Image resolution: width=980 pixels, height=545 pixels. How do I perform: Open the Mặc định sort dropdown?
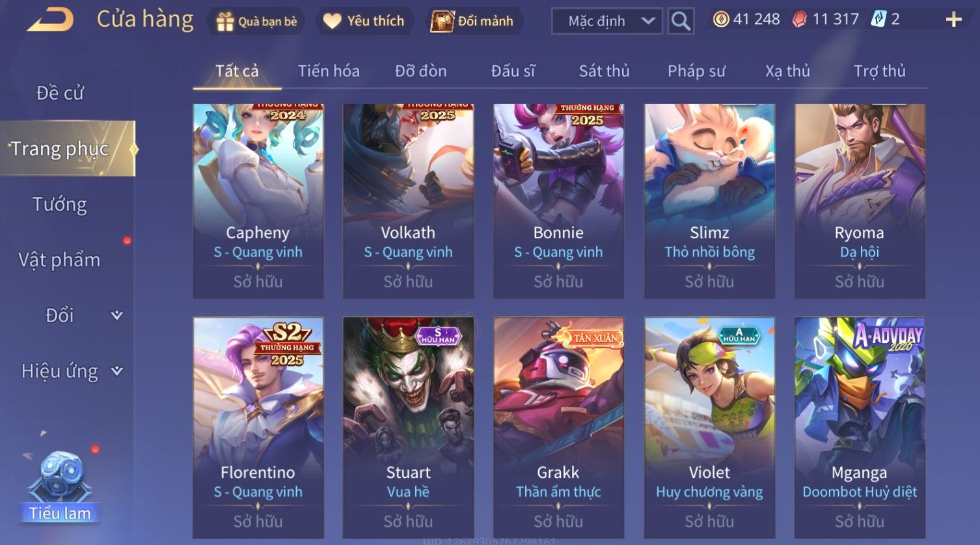point(607,21)
